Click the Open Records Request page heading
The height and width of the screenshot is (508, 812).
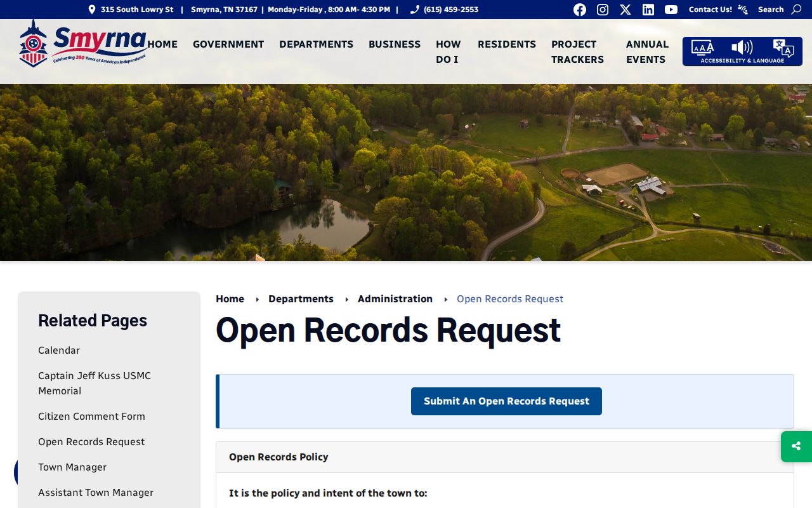coord(388,330)
